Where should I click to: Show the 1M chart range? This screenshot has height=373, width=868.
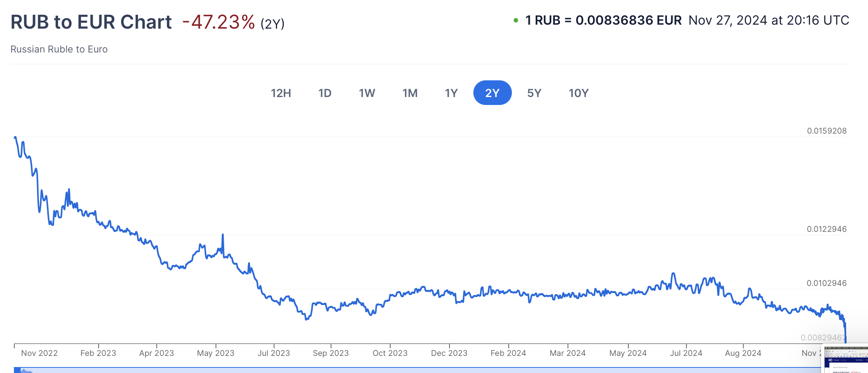[x=410, y=93]
